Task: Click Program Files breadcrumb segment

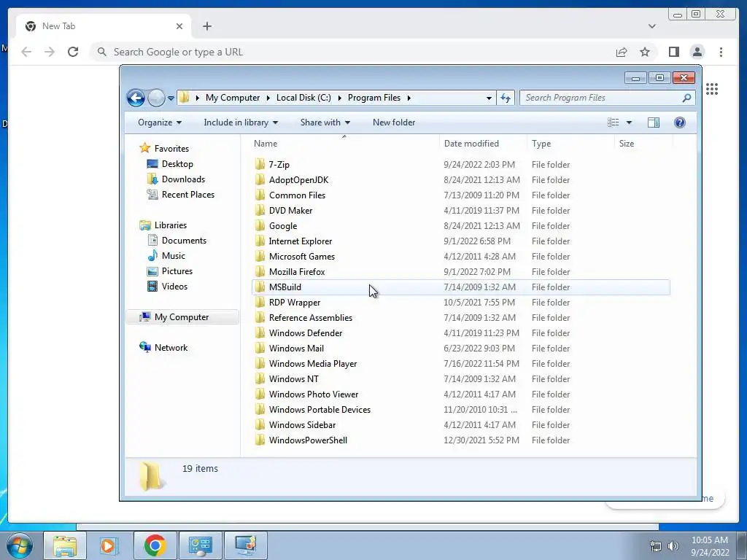Action: [x=374, y=98]
